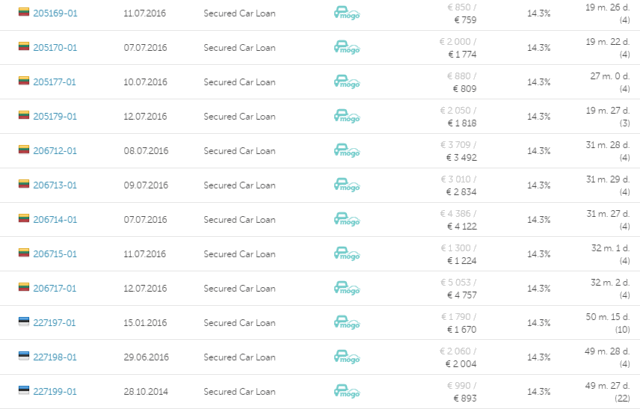This screenshot has height=409, width=640.
Task: Open loan 205170-01 link
Action: coord(55,48)
